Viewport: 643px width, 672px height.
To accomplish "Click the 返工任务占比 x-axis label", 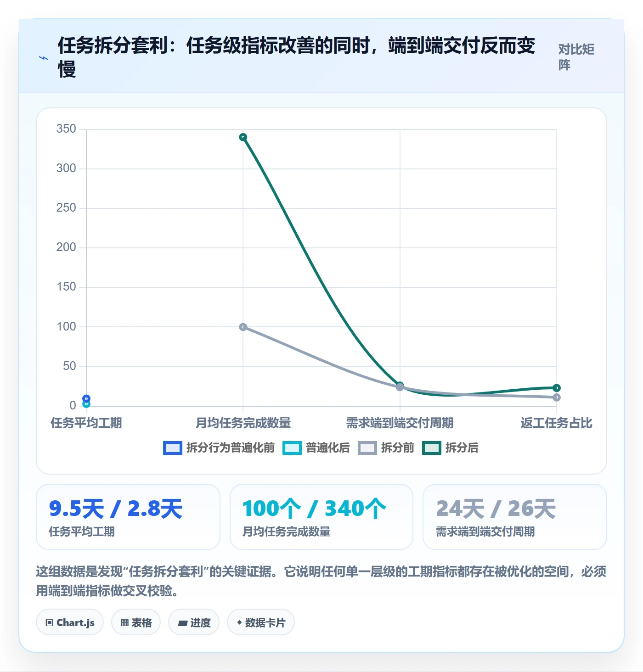I will [557, 423].
